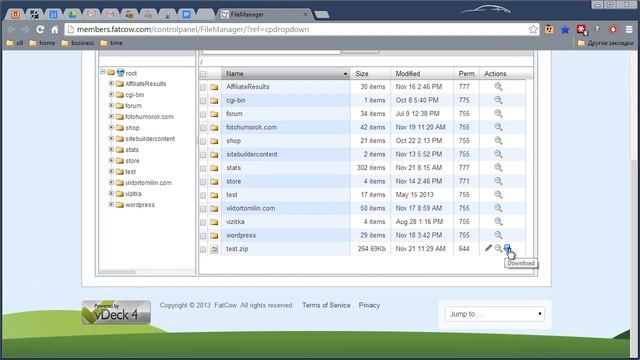640x360 pixels.
Task: Sort by the Name column header
Action: pyautogui.click(x=286, y=73)
